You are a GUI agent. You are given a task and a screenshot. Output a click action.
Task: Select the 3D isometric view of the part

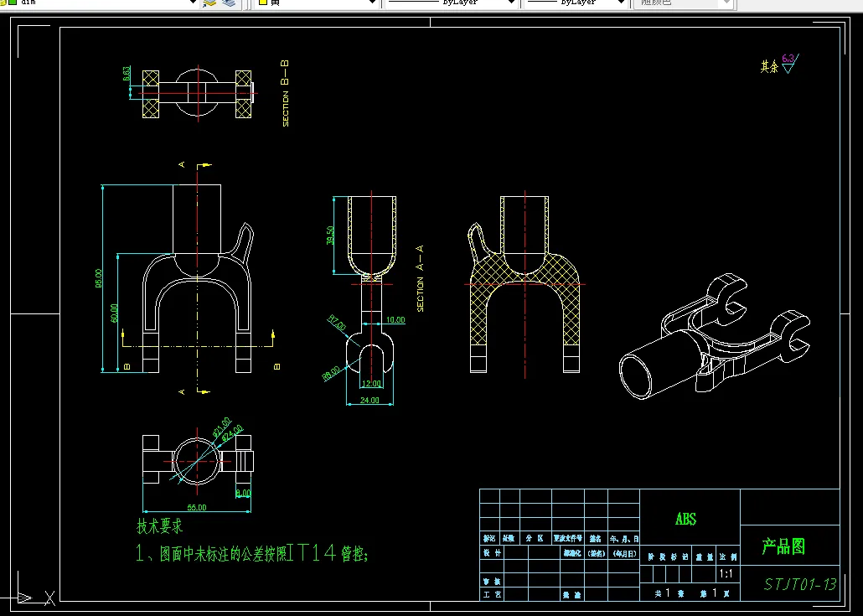[715, 336]
